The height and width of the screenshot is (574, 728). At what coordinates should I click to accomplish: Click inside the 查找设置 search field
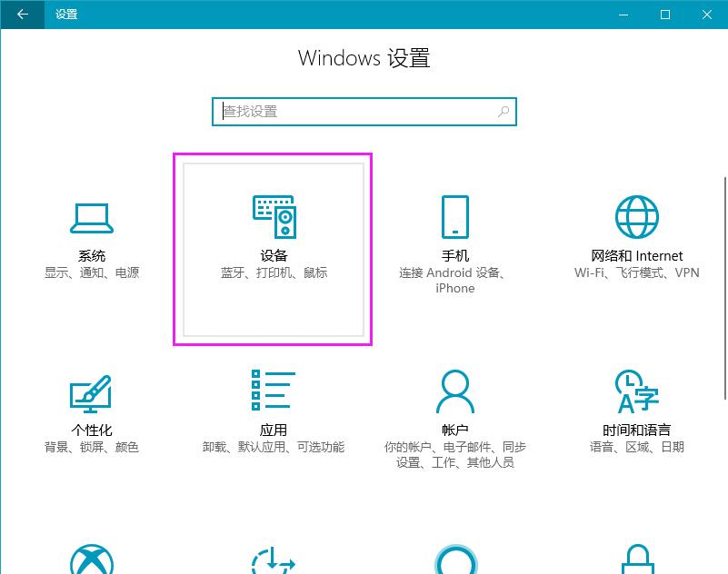coord(345,111)
